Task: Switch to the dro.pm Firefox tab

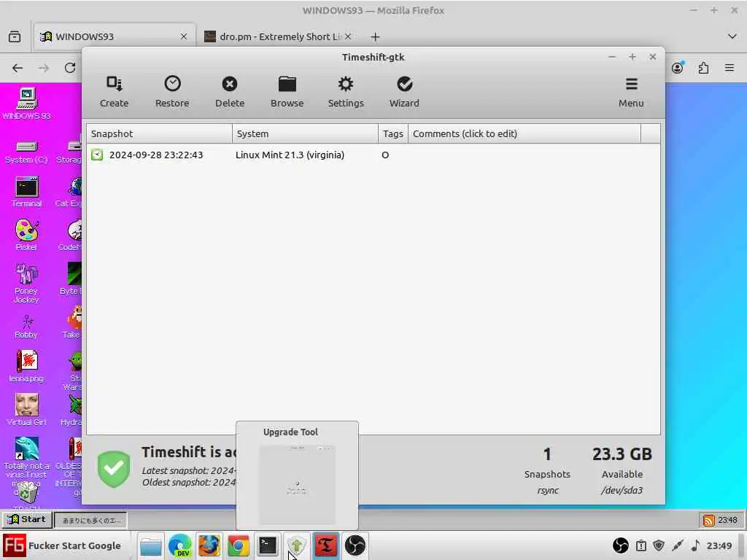Action: pos(278,36)
